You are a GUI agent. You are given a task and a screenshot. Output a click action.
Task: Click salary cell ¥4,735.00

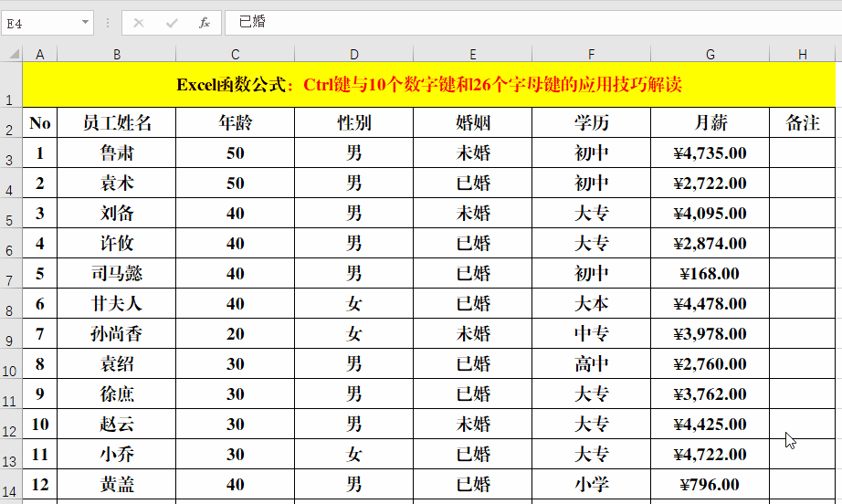(x=710, y=153)
